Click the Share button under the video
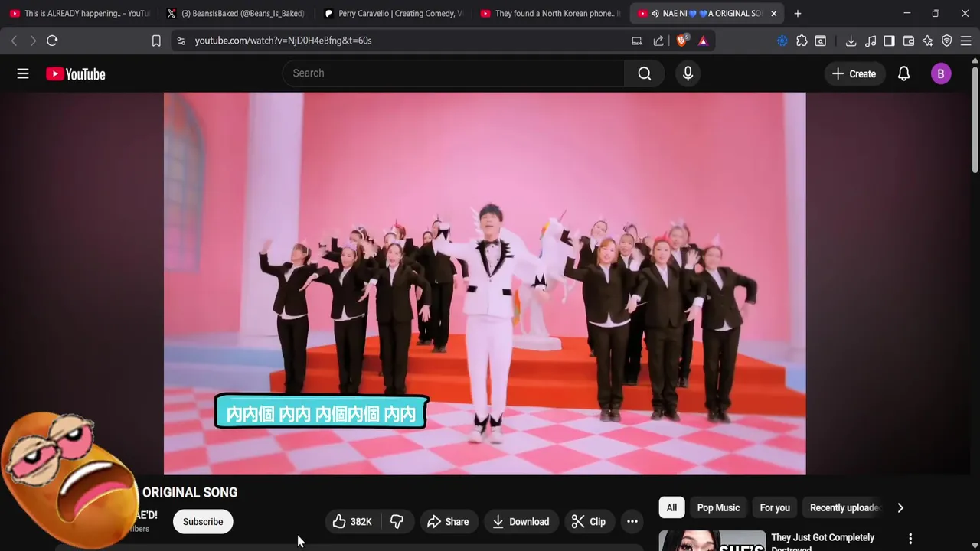 448,522
